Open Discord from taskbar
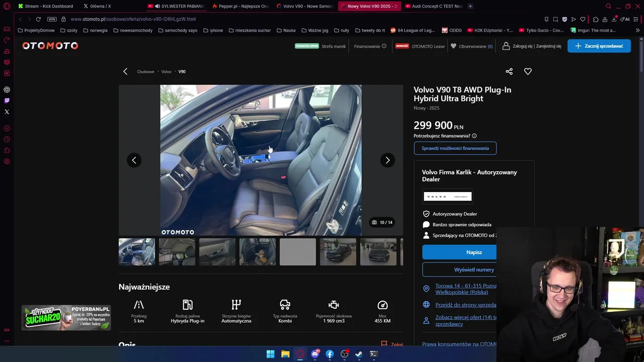 click(x=315, y=354)
